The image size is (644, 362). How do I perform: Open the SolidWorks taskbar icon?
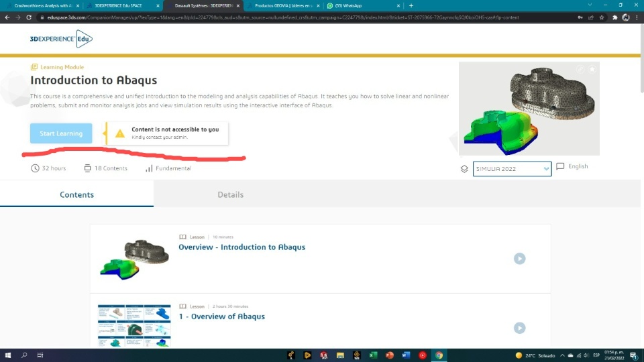(x=323, y=355)
